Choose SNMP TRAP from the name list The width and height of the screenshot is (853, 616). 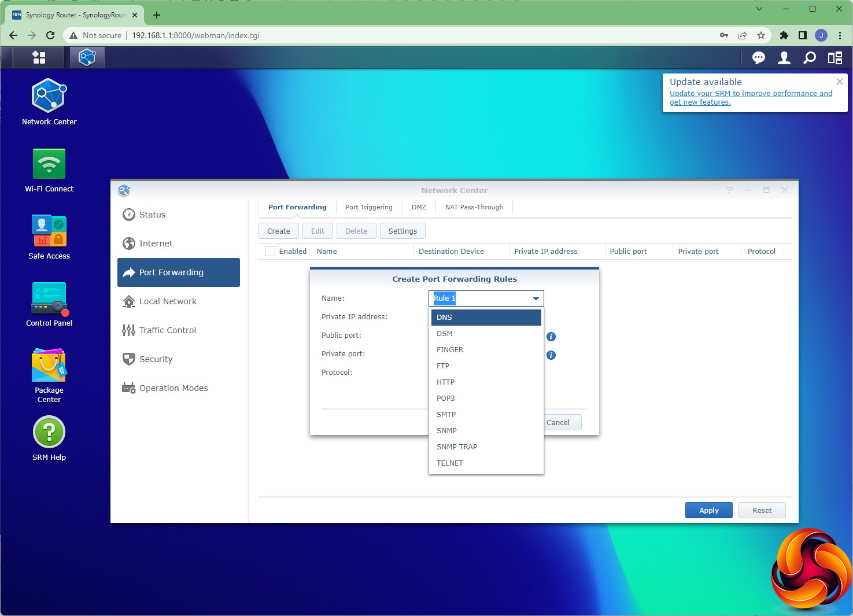tap(486, 447)
